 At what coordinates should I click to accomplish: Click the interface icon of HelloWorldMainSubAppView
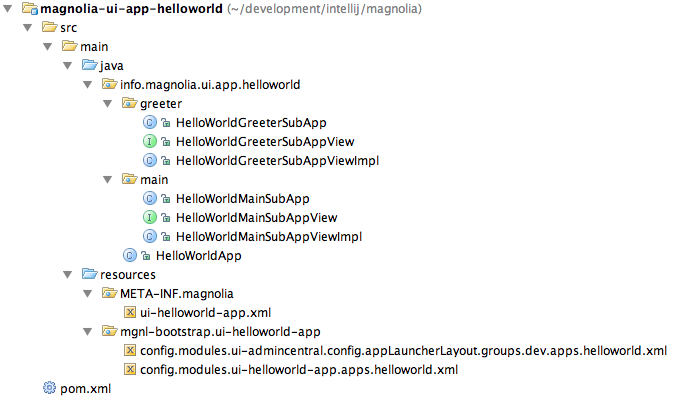tap(149, 217)
